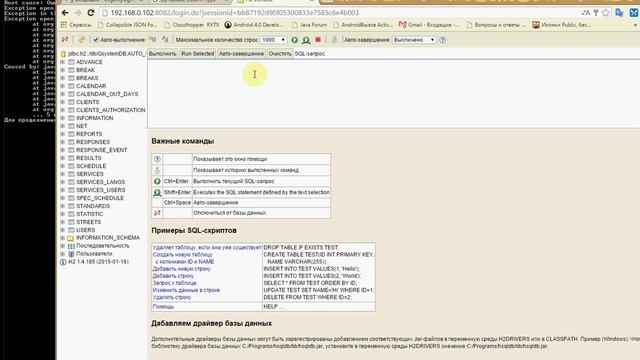Click the red Stop icon
The width and height of the screenshot is (640, 360).
[x=318, y=40]
